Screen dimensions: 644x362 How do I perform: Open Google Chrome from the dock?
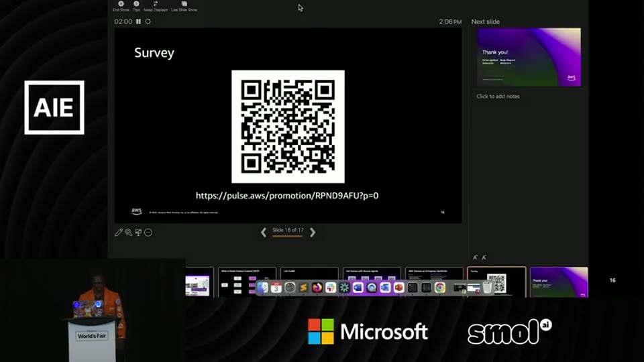[440, 288]
